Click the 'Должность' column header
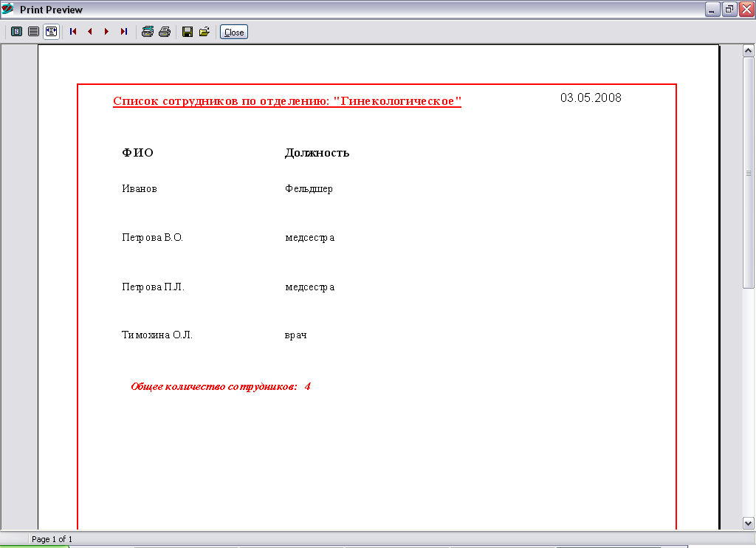The image size is (756, 548). tap(317, 153)
